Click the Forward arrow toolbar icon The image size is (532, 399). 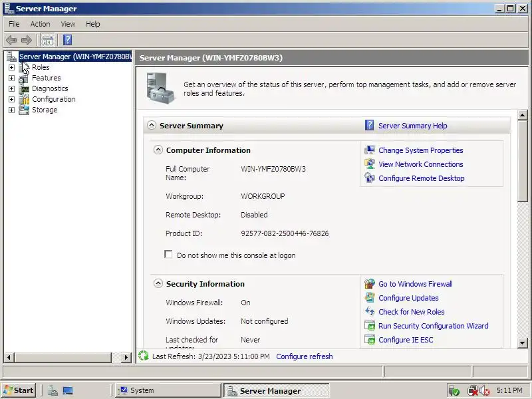pos(27,40)
